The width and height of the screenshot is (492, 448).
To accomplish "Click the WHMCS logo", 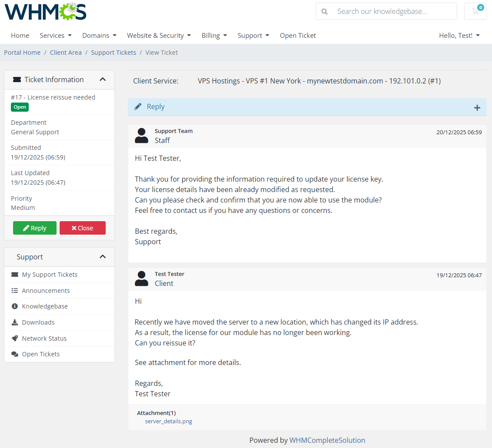I will pyautogui.click(x=45, y=12).
